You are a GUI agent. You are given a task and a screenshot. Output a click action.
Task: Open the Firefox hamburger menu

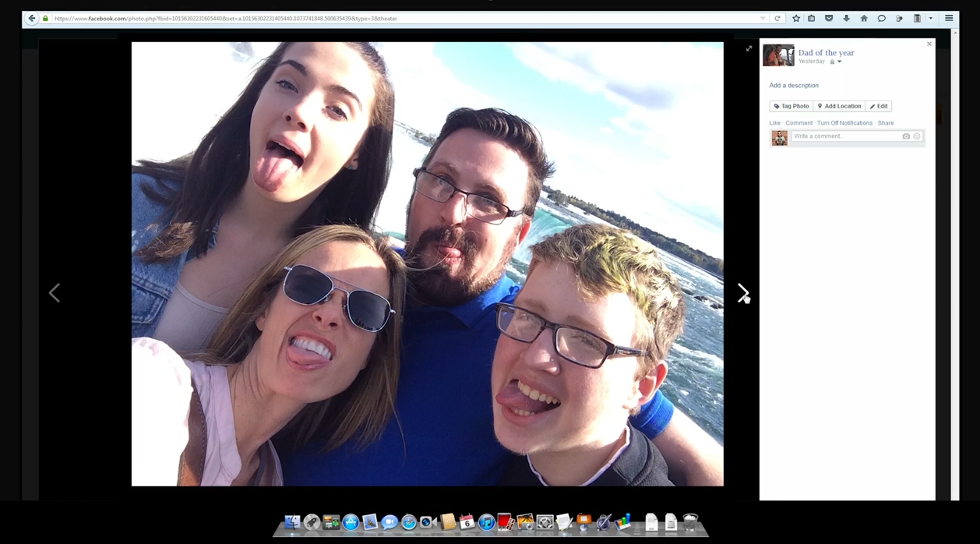(948, 19)
